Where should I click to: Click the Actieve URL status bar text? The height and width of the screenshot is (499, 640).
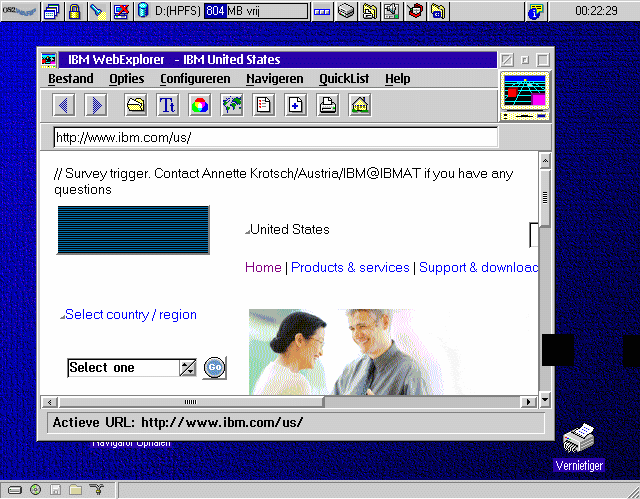(x=178, y=422)
